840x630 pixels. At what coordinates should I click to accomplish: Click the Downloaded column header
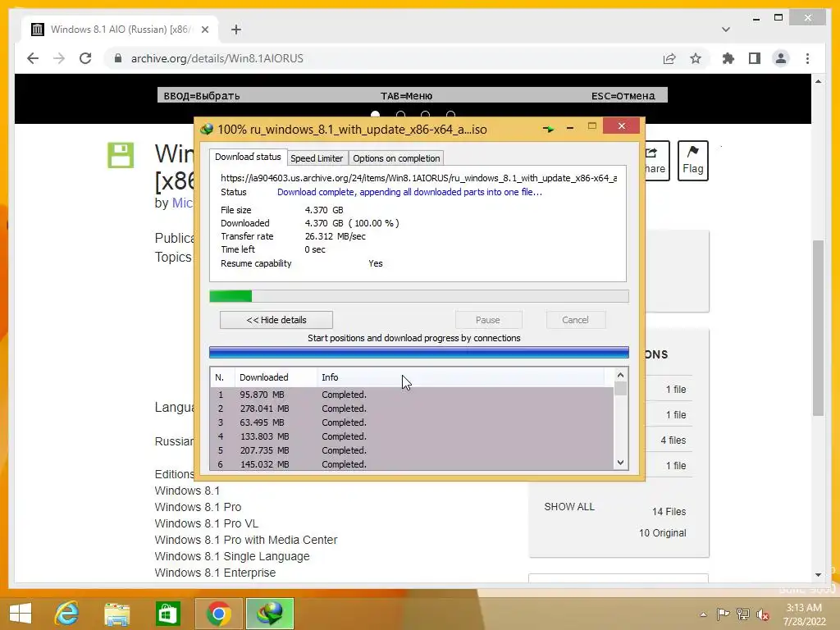276,377
